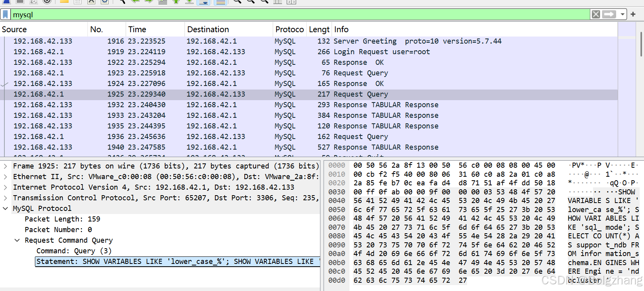
Task: Open the recent display filters dropdown
Action: click(622, 15)
